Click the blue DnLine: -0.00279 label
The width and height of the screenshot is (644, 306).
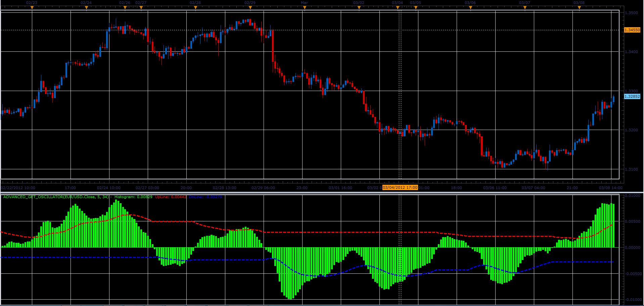[205, 197]
